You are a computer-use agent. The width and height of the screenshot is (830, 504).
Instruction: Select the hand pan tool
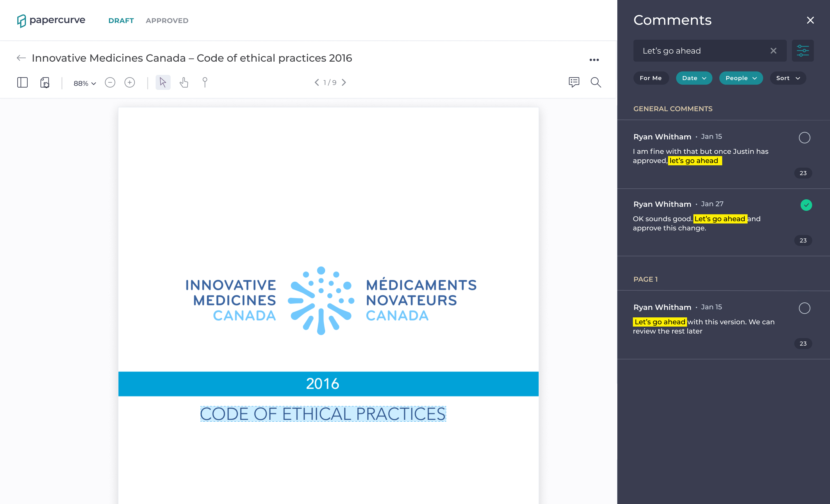[x=184, y=82]
